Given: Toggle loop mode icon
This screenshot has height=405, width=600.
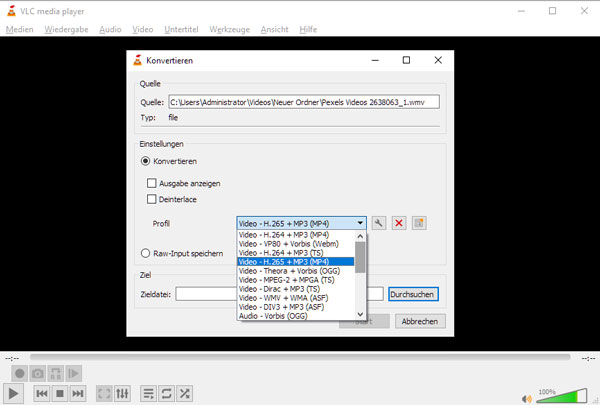Looking at the screenshot, I should pos(166,393).
